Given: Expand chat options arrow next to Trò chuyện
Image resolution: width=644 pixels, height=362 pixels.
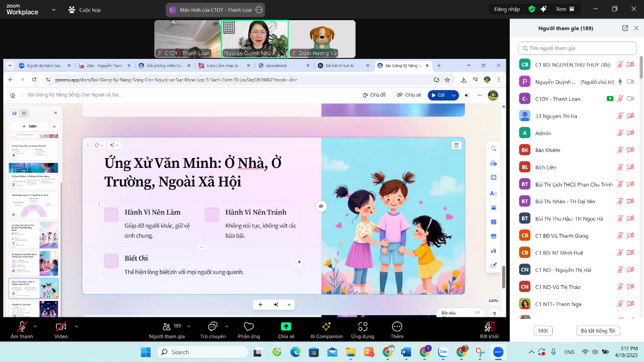Looking at the screenshot, I should 226,327.
